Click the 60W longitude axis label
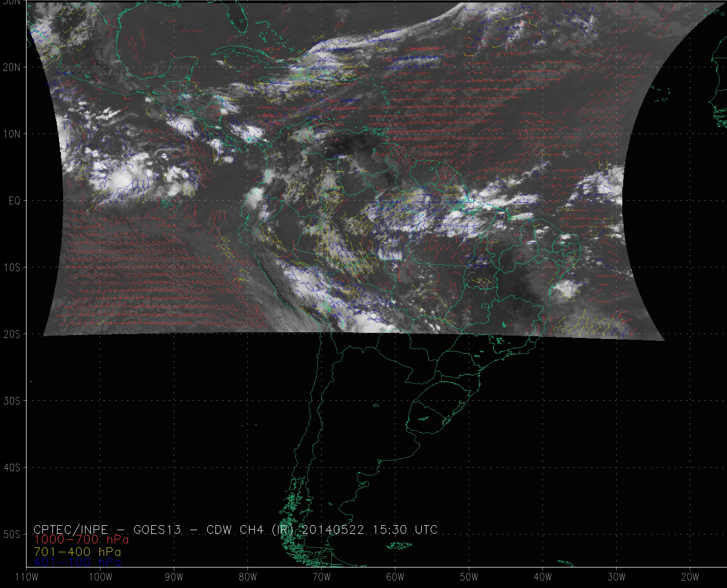 pyautogui.click(x=395, y=577)
